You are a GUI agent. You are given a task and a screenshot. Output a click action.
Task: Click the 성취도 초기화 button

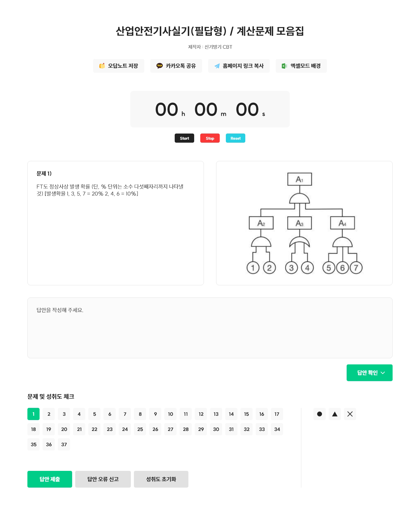(x=161, y=479)
